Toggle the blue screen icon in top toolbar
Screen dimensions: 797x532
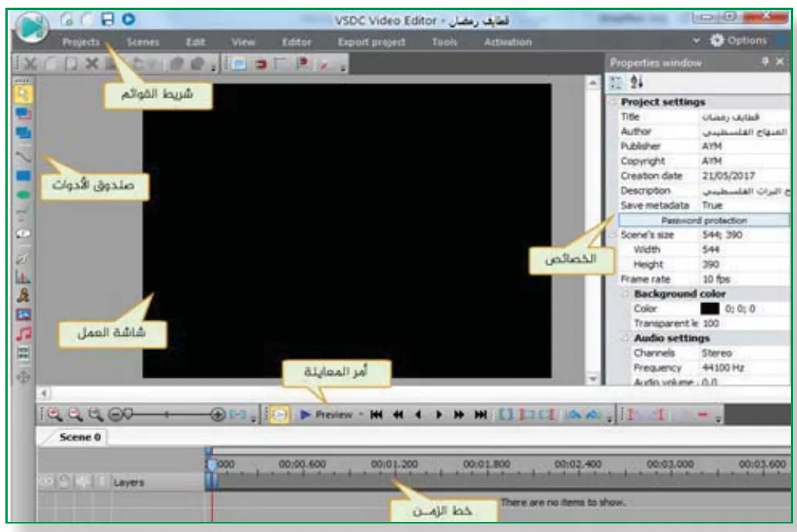tap(239, 64)
